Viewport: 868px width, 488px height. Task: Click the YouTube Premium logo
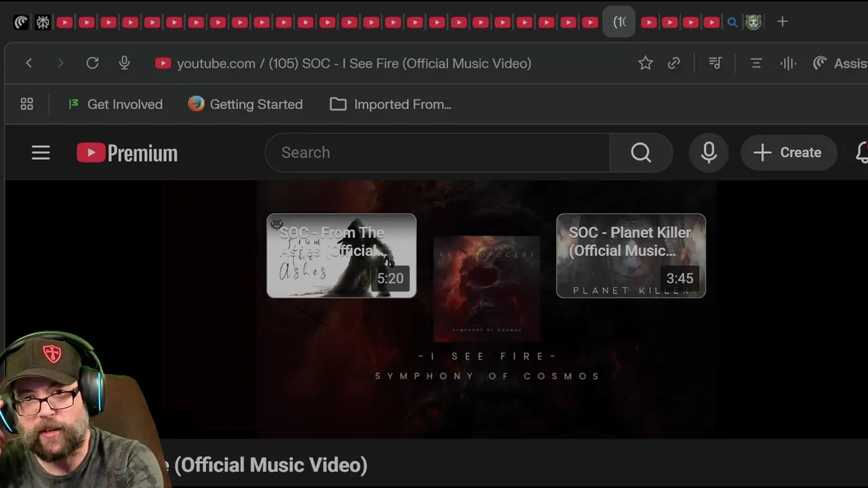click(x=127, y=152)
